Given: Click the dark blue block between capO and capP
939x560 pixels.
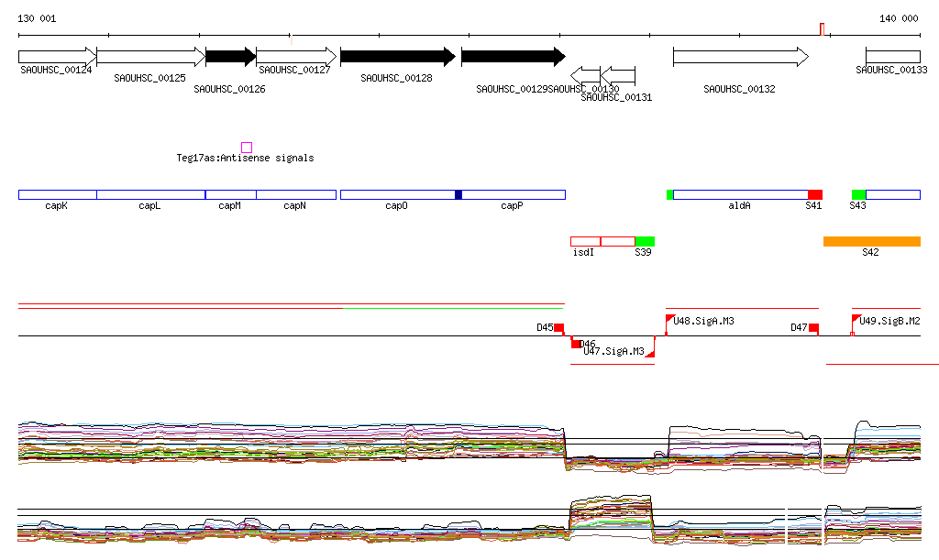Looking at the screenshot, I should pyautogui.click(x=458, y=194).
